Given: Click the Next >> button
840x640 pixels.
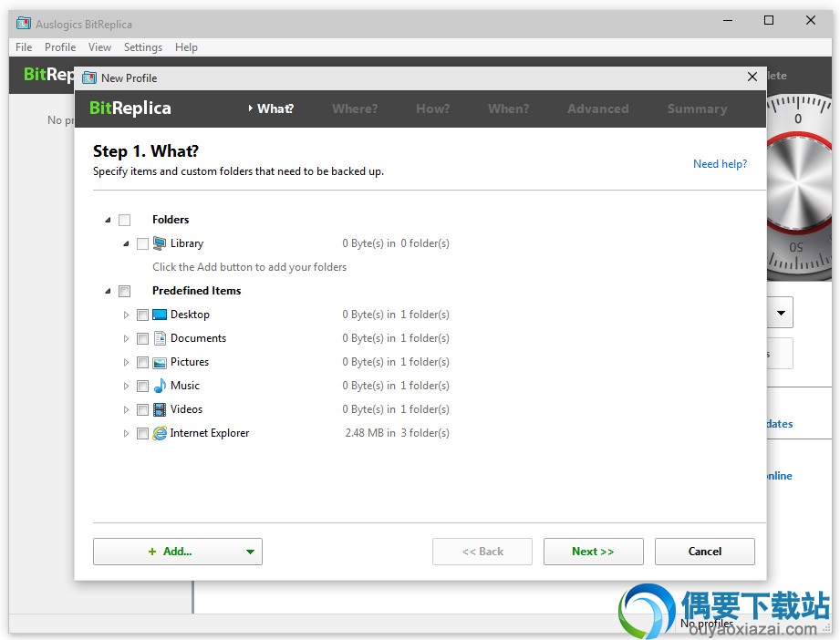Looking at the screenshot, I should 594,552.
